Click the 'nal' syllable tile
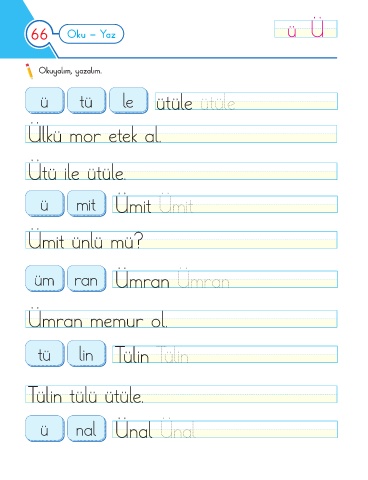The image size is (368, 480). pyautogui.click(x=87, y=429)
